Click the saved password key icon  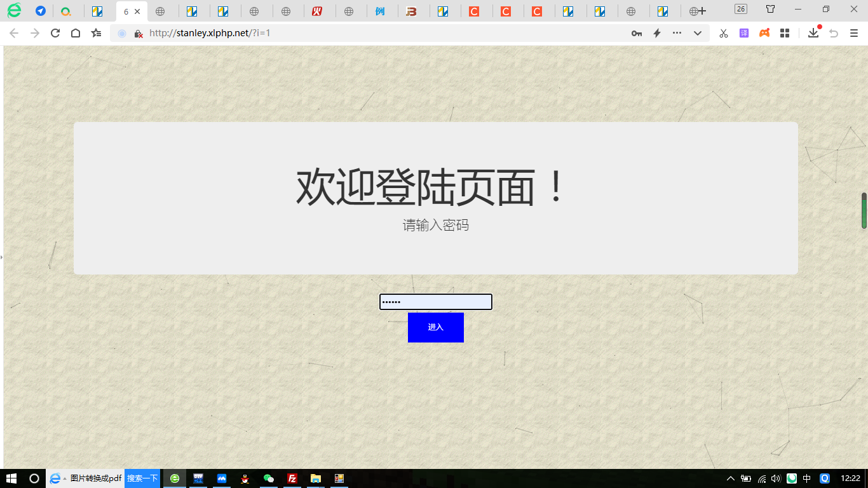click(x=636, y=33)
